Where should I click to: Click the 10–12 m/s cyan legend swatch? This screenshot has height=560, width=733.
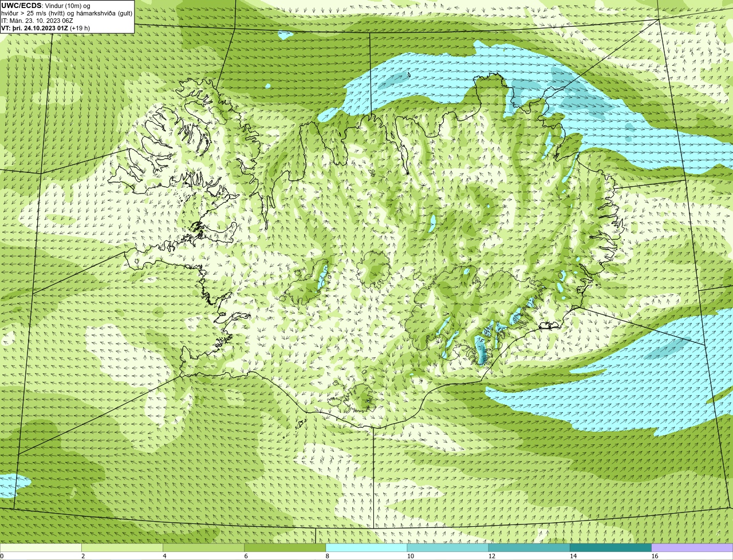click(448, 548)
